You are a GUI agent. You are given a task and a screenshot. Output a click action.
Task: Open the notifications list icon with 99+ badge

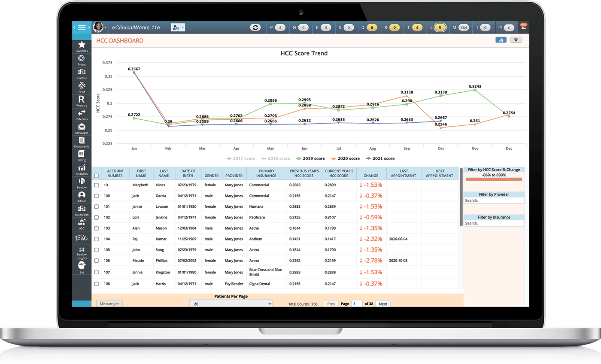coord(523,27)
